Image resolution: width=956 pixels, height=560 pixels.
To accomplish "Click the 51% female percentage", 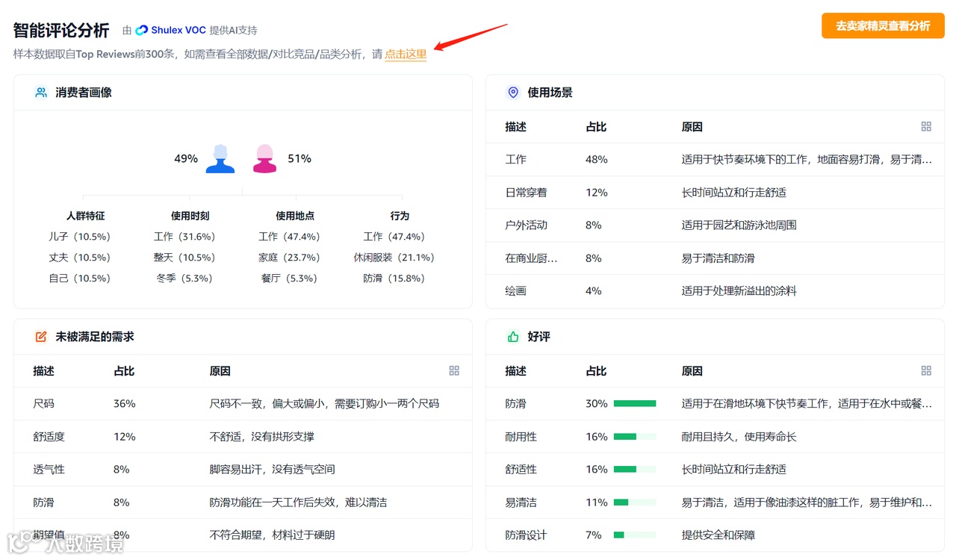I will click(x=299, y=158).
